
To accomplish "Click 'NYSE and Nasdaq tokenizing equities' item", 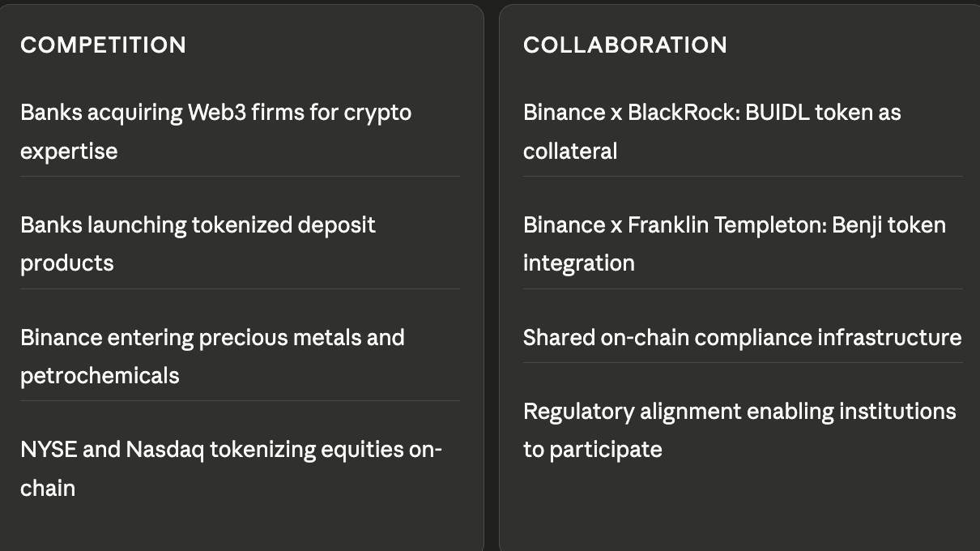I will click(x=231, y=468).
